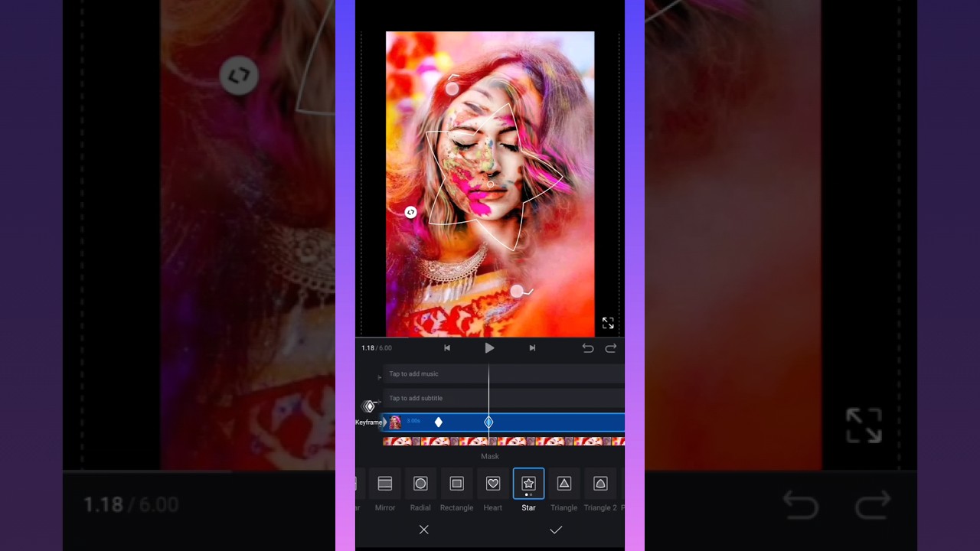Viewport: 980px width, 551px height.
Task: Jump to the next keyframe
Action: 532,348
